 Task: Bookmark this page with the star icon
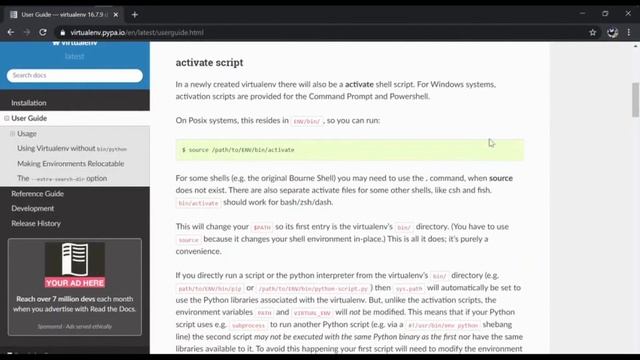[x=593, y=33]
